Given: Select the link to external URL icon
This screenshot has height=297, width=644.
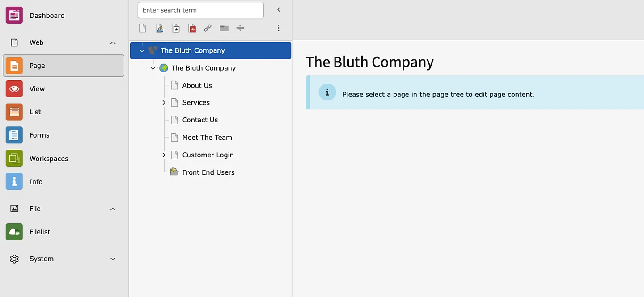Looking at the screenshot, I should tap(208, 28).
